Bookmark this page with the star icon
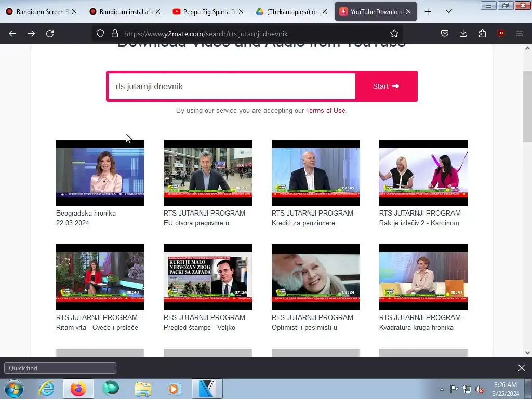This screenshot has height=399, width=532. coord(394,34)
